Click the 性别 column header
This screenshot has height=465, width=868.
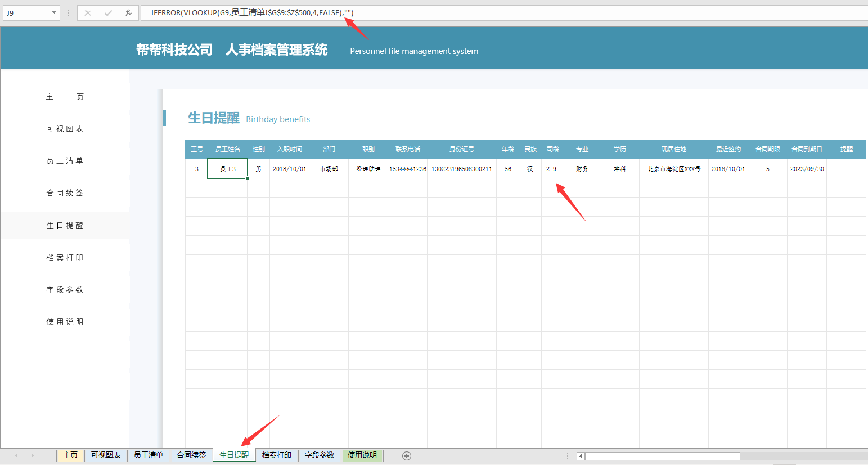click(259, 149)
